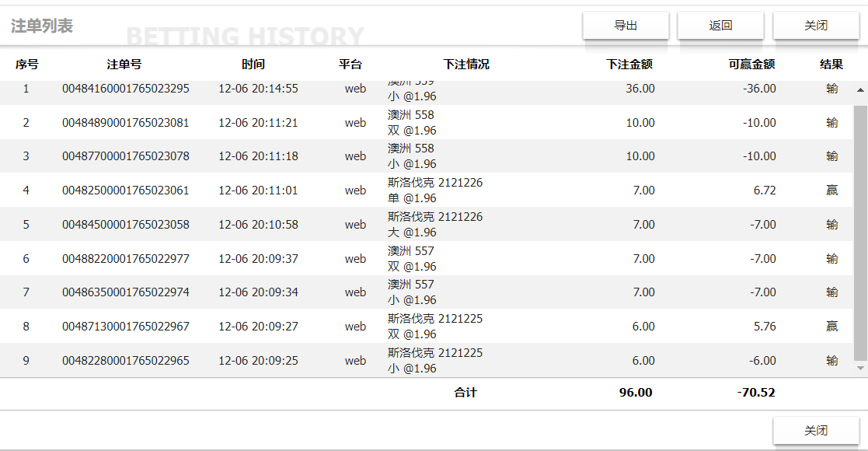Select row 4 with 斯洛伐克 2121226 单
This screenshot has height=451, width=868.
(x=435, y=191)
